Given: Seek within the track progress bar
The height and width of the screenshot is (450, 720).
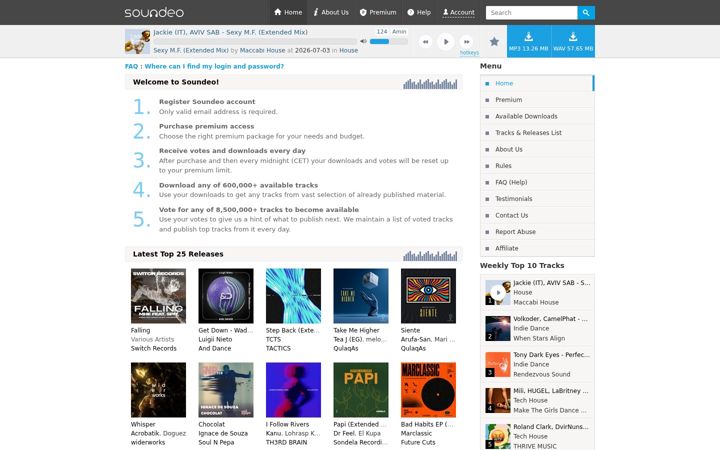Looking at the screenshot, I should (255, 41).
